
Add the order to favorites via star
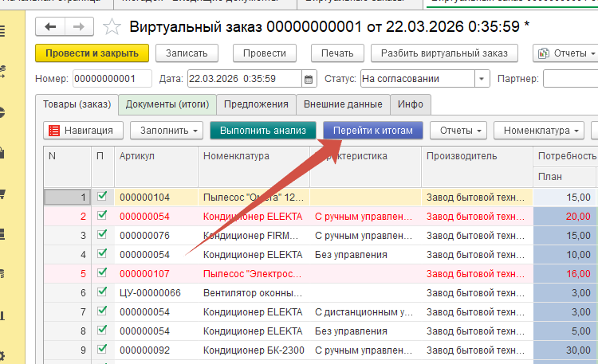click(112, 27)
